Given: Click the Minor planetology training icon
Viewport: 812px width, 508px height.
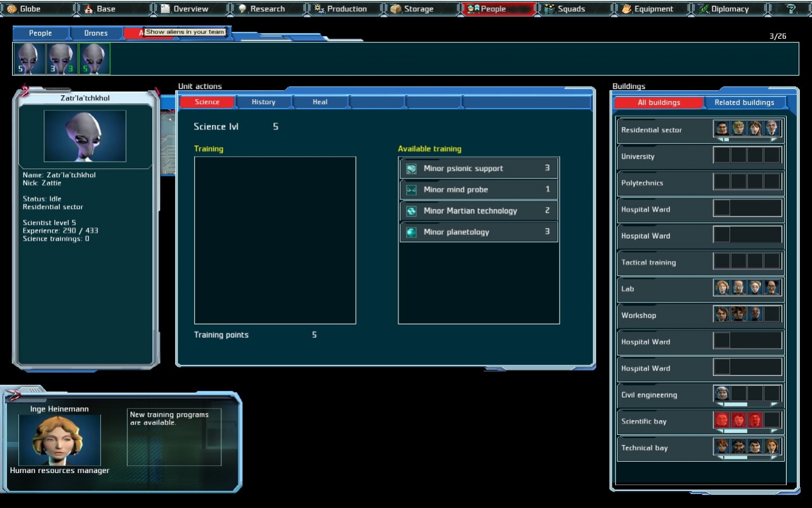Looking at the screenshot, I should point(412,232).
